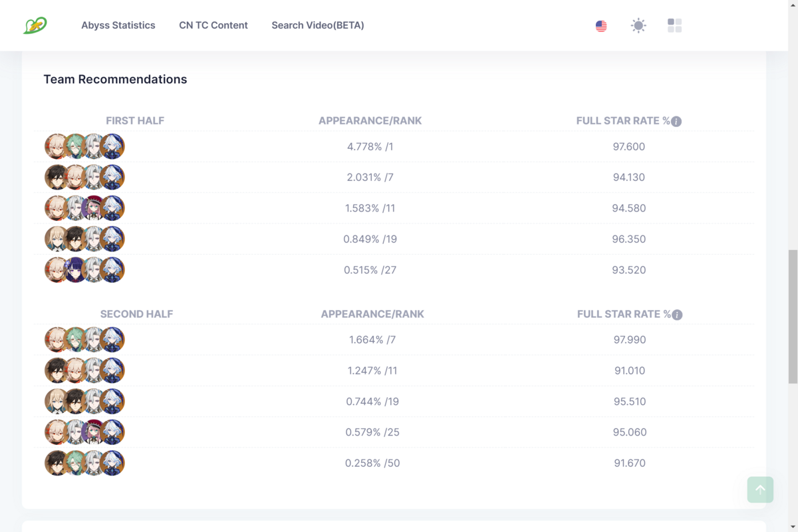Select the 0.849% /19 appearance value
This screenshot has width=798, height=532.
pos(370,239)
